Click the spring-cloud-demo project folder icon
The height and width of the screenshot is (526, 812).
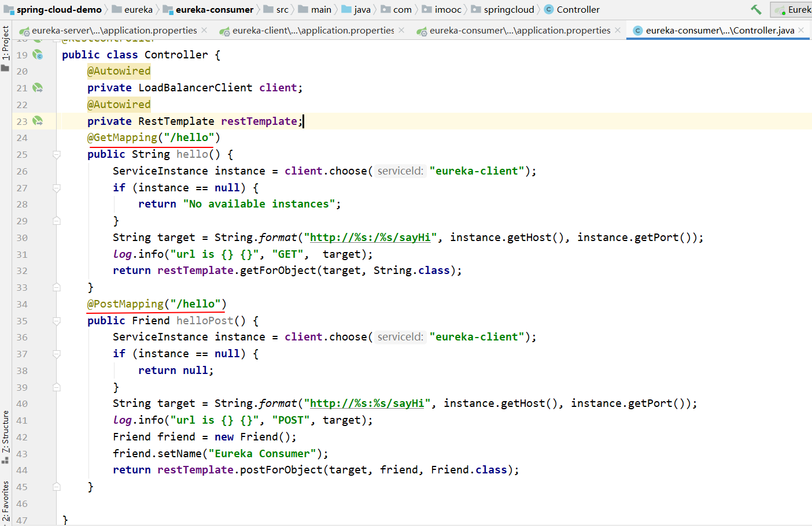coord(9,9)
